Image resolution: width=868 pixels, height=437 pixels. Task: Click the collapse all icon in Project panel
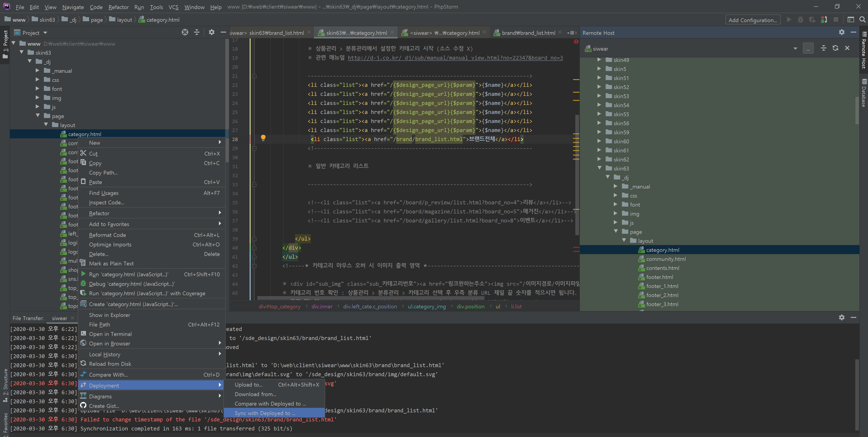pyautogui.click(x=197, y=32)
